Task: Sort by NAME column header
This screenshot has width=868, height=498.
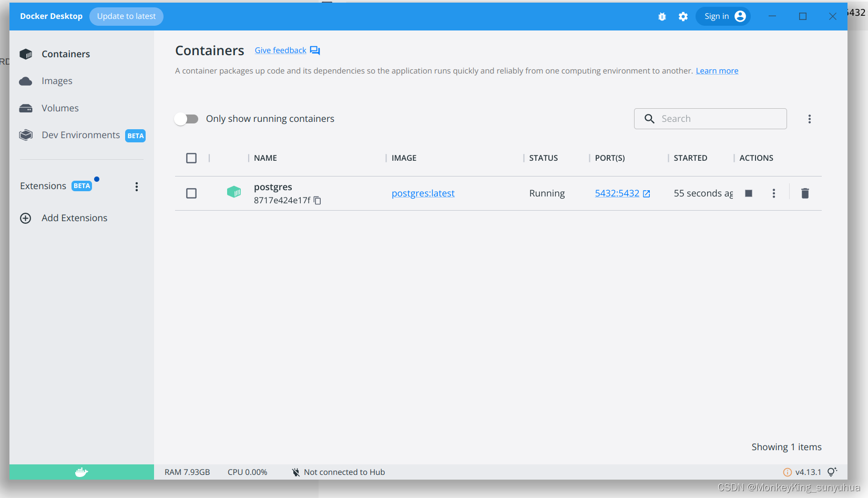Action: 265,158
